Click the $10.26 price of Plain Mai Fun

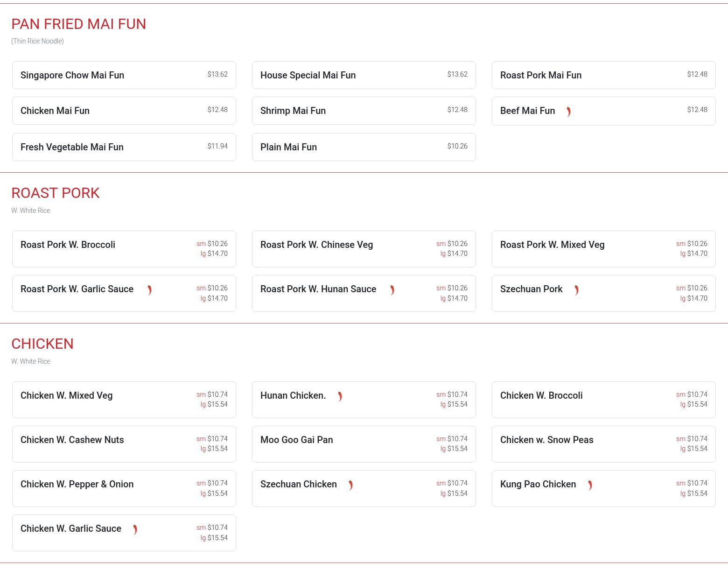click(x=457, y=146)
